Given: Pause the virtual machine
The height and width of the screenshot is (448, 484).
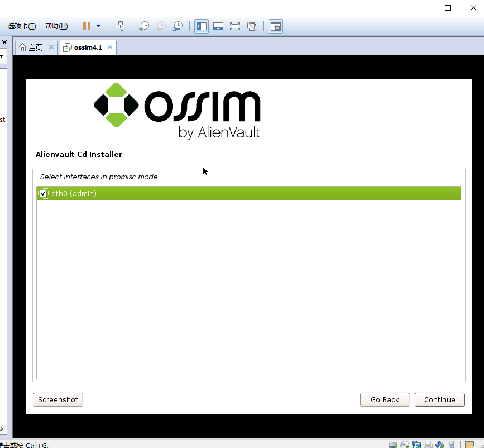Looking at the screenshot, I should (x=87, y=26).
